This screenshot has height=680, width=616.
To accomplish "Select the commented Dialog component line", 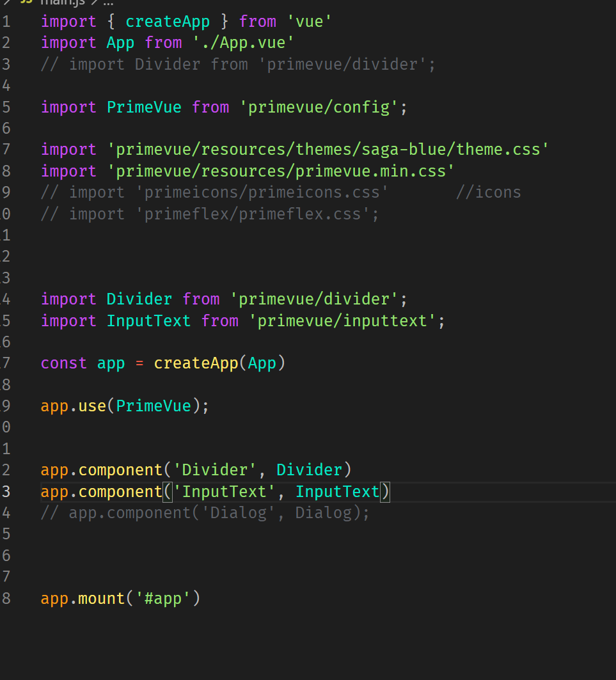I will pos(205,512).
